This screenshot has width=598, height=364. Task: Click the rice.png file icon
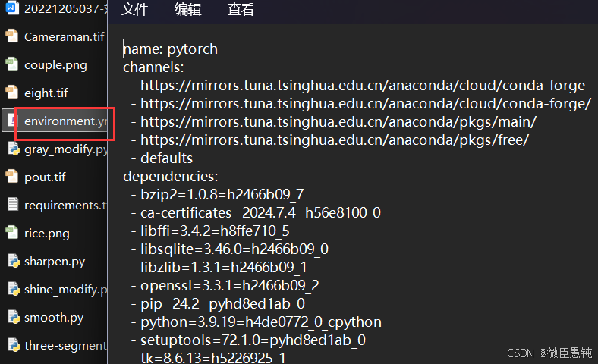click(12, 233)
